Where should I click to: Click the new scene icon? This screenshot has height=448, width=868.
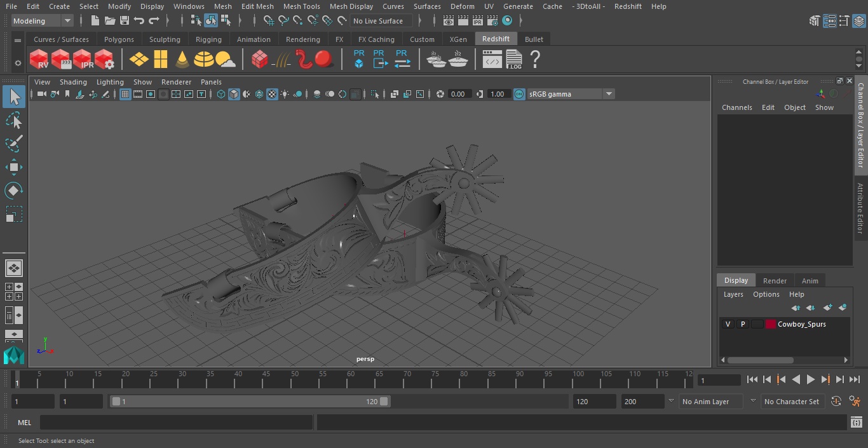coord(95,21)
